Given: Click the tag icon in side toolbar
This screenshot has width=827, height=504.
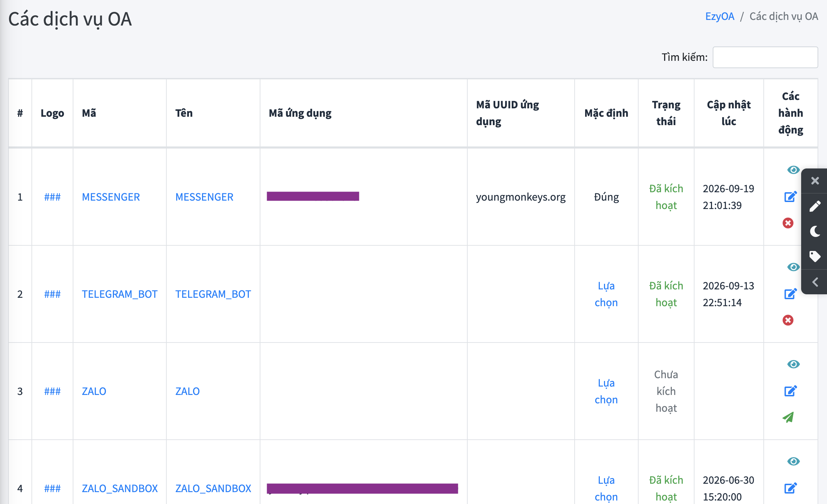Looking at the screenshot, I should [815, 257].
